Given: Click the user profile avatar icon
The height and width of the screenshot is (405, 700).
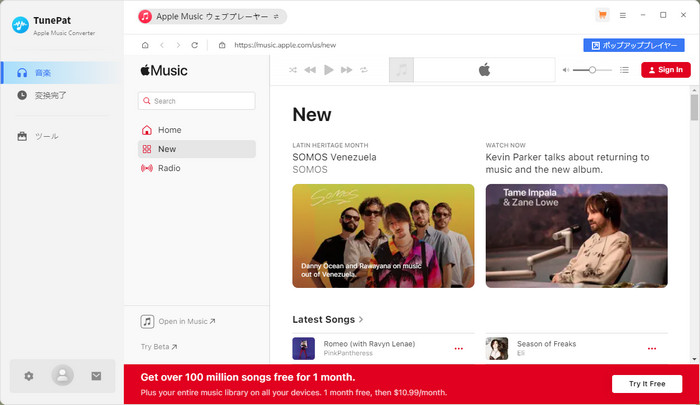Looking at the screenshot, I should (63, 376).
